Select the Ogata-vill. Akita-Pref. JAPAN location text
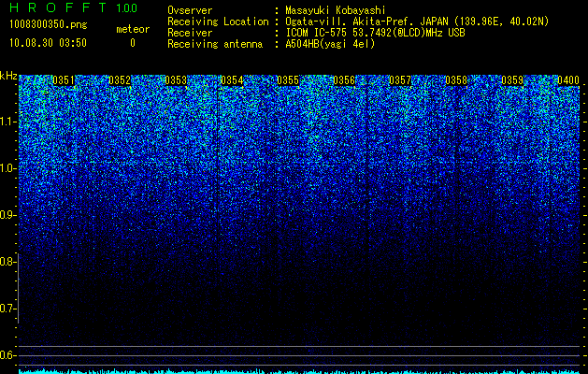Screen dimensions: 588x374 click(x=417, y=22)
